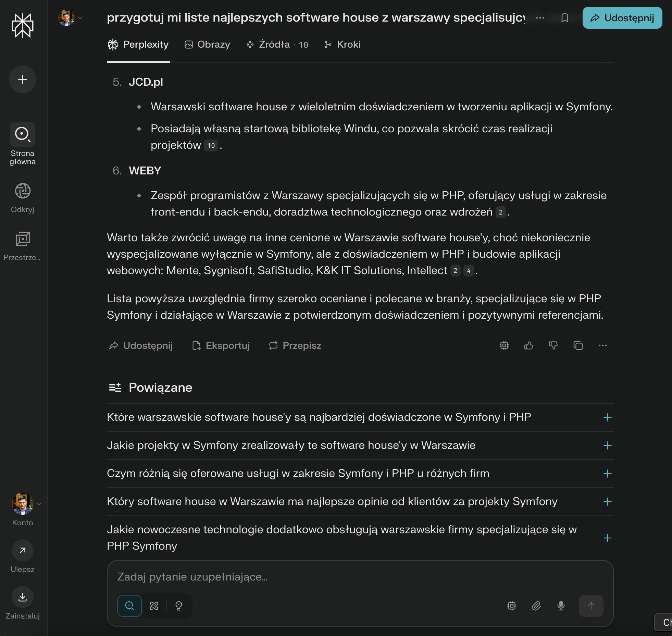Viewport: 672px width, 636px height.
Task: Click the Ulepsz upgrade arrow icon
Action: point(23,550)
